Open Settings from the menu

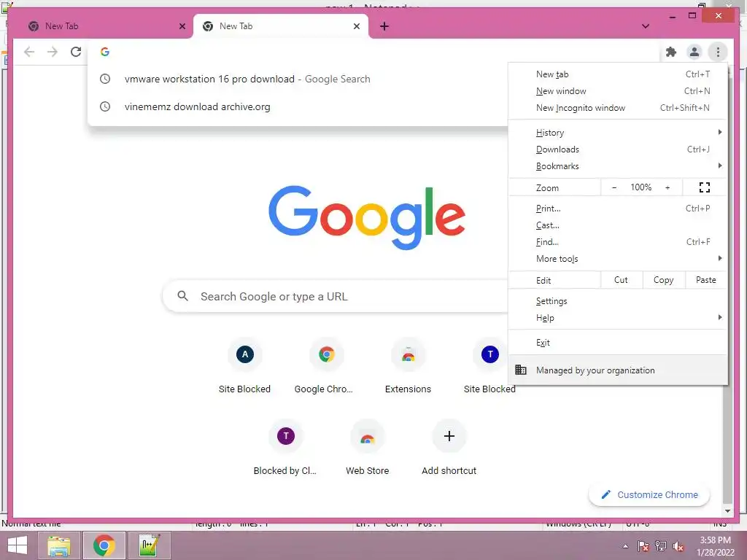pyautogui.click(x=618, y=301)
